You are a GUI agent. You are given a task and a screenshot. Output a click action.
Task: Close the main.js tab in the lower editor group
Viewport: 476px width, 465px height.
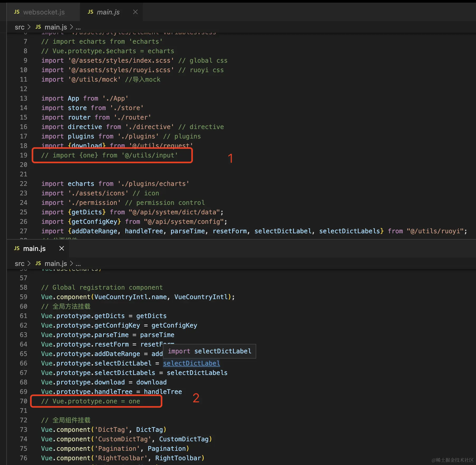[x=62, y=248]
